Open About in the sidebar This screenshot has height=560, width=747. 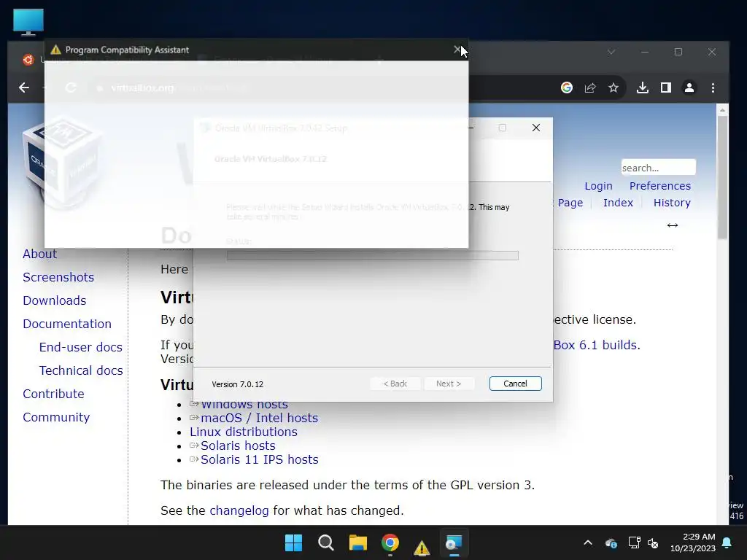pyautogui.click(x=39, y=254)
